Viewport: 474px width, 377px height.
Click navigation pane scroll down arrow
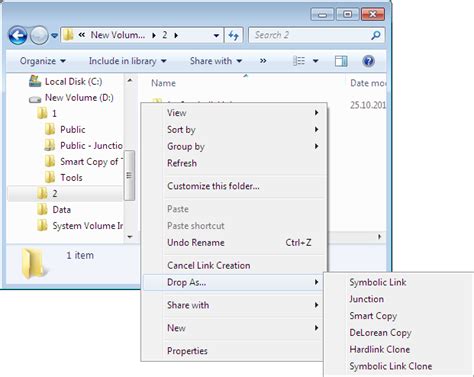click(130, 237)
